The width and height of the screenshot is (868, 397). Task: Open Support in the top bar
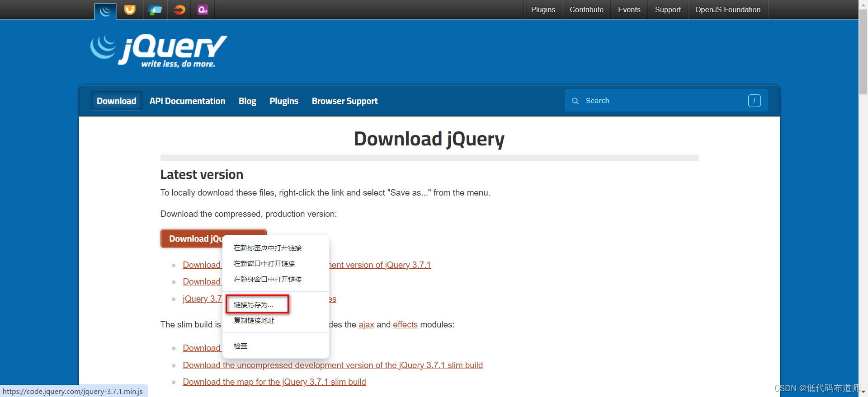tap(668, 9)
